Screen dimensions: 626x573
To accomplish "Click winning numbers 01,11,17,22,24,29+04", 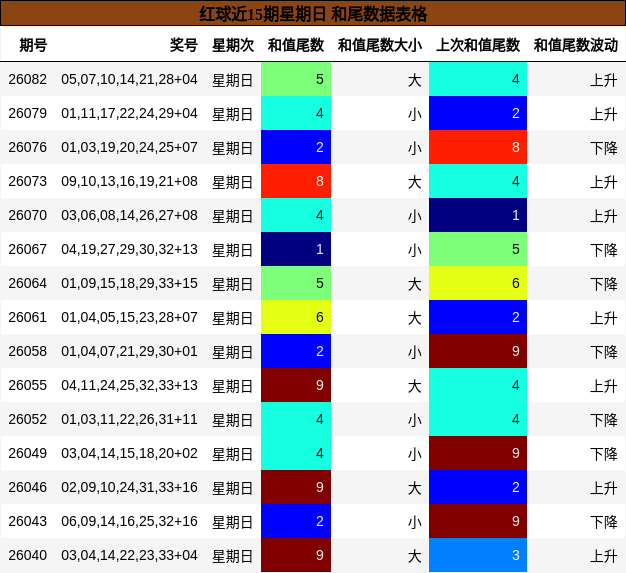I will (x=129, y=113).
